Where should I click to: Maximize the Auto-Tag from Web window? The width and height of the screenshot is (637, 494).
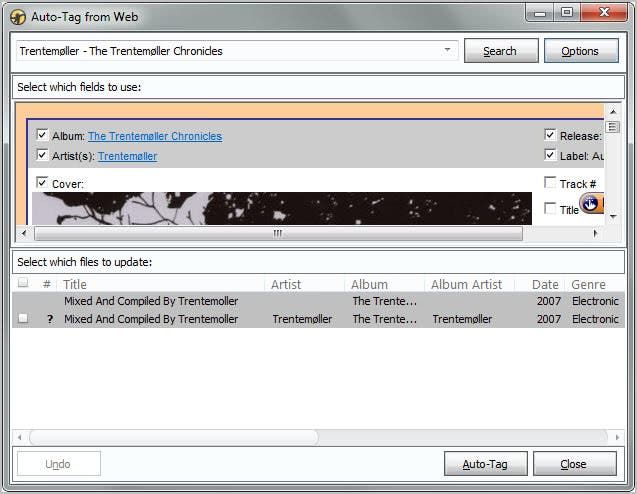567,13
